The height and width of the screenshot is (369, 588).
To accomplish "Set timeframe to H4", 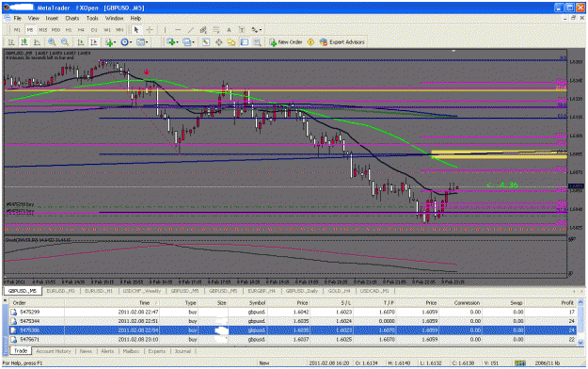I will point(81,30).
